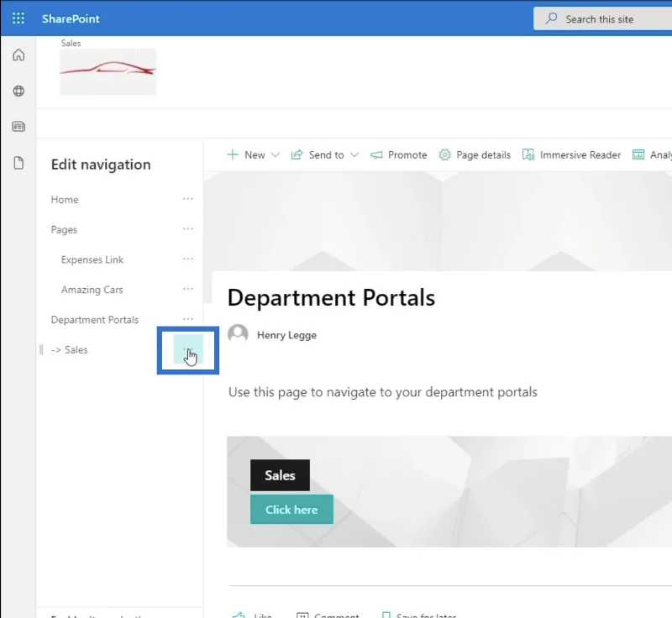The height and width of the screenshot is (618, 672).
Task: Click the New plus icon
Action: click(233, 154)
